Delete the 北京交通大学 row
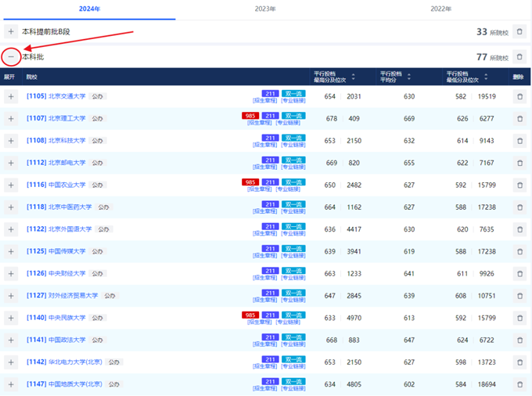 [519, 96]
